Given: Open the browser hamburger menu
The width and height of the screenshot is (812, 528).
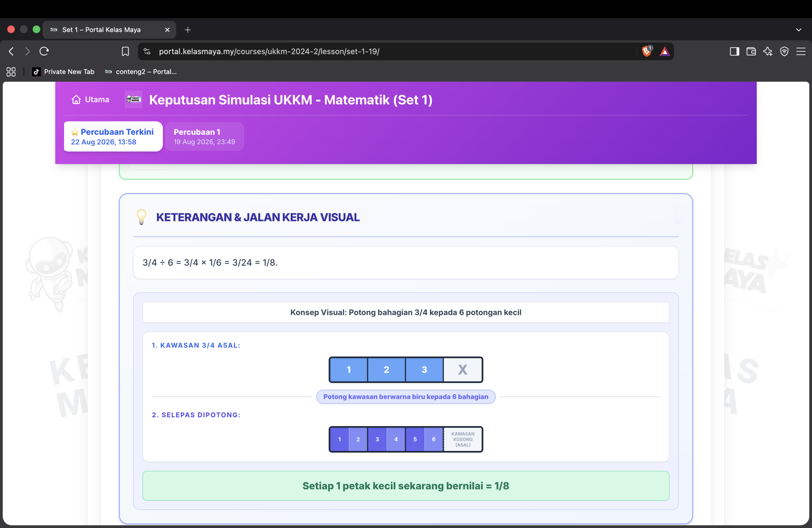Looking at the screenshot, I should [x=801, y=51].
